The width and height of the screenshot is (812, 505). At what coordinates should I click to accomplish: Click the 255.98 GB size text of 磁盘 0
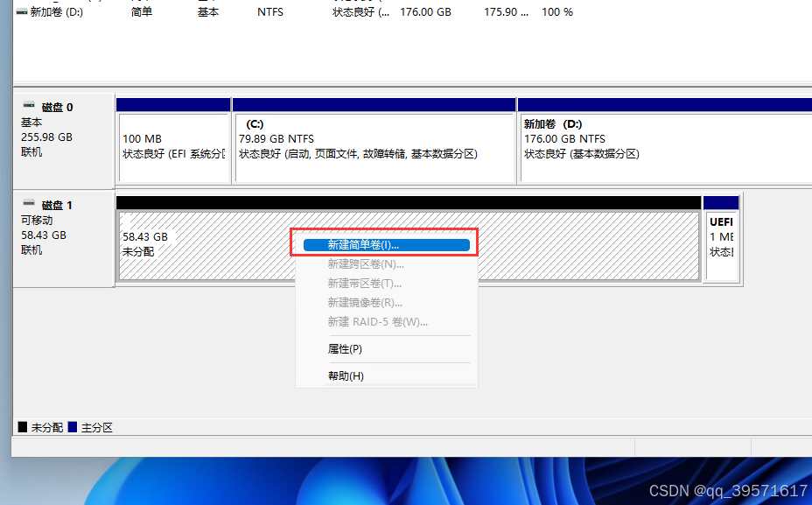point(46,137)
